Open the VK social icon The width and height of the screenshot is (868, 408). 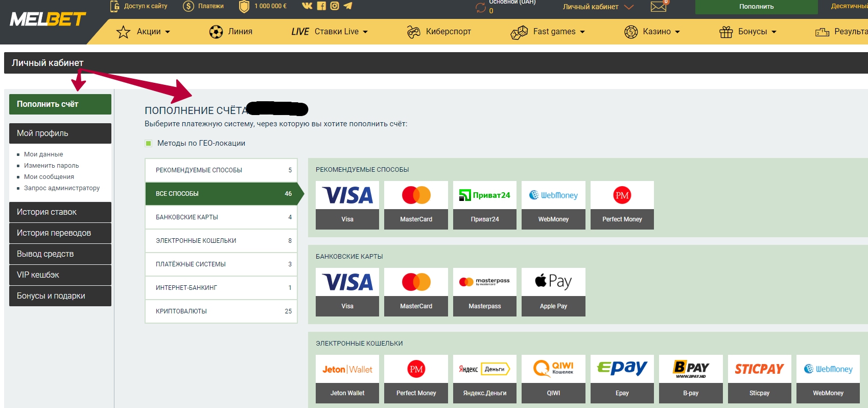(307, 6)
